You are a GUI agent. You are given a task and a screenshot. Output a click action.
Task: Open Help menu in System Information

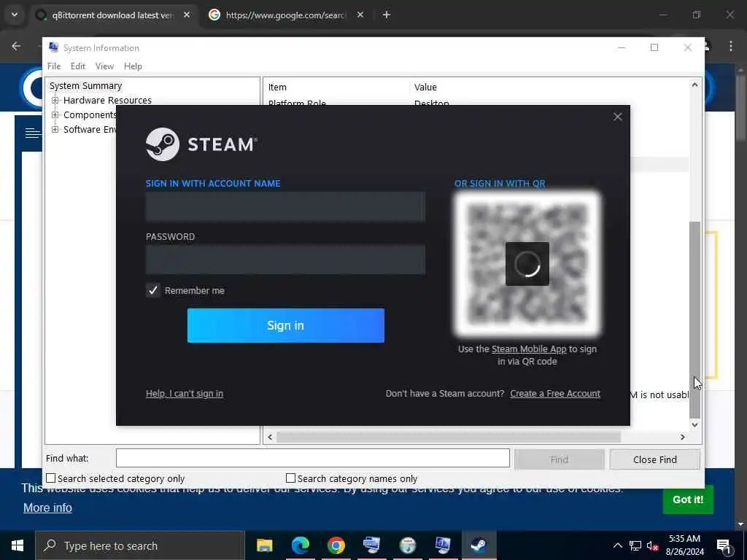pos(133,66)
